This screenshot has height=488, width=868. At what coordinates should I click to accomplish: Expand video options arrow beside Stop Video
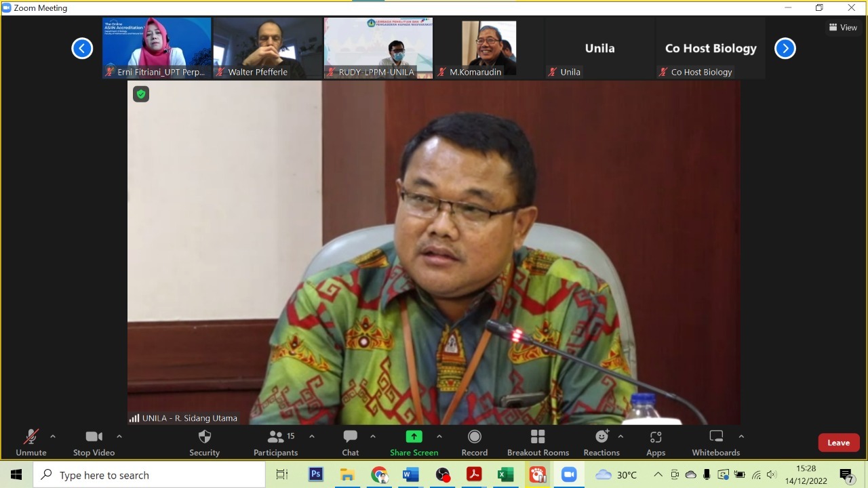119,436
